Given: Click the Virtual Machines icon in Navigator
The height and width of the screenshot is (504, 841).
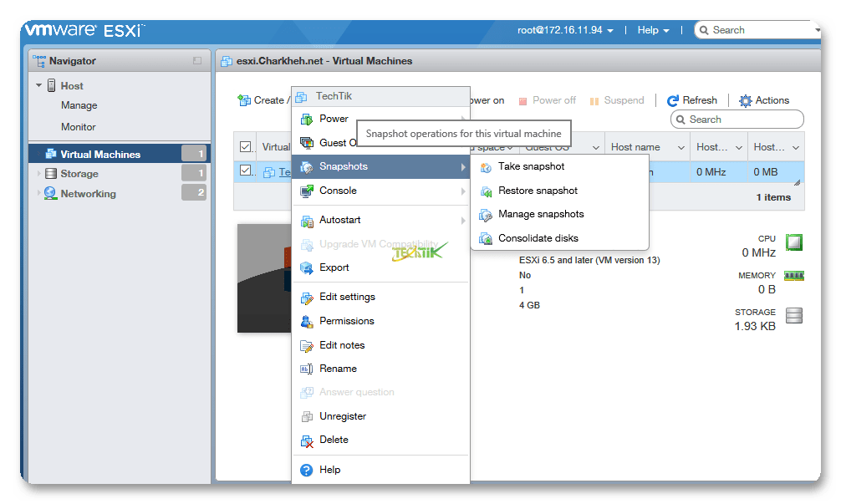Looking at the screenshot, I should coord(51,155).
